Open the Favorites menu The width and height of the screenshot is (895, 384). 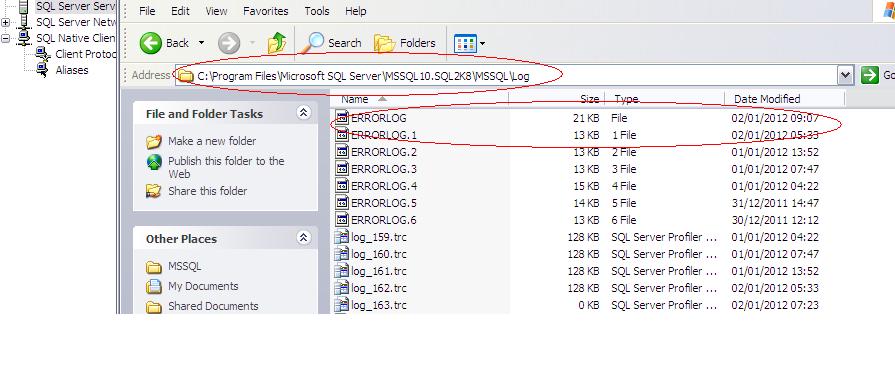[265, 11]
